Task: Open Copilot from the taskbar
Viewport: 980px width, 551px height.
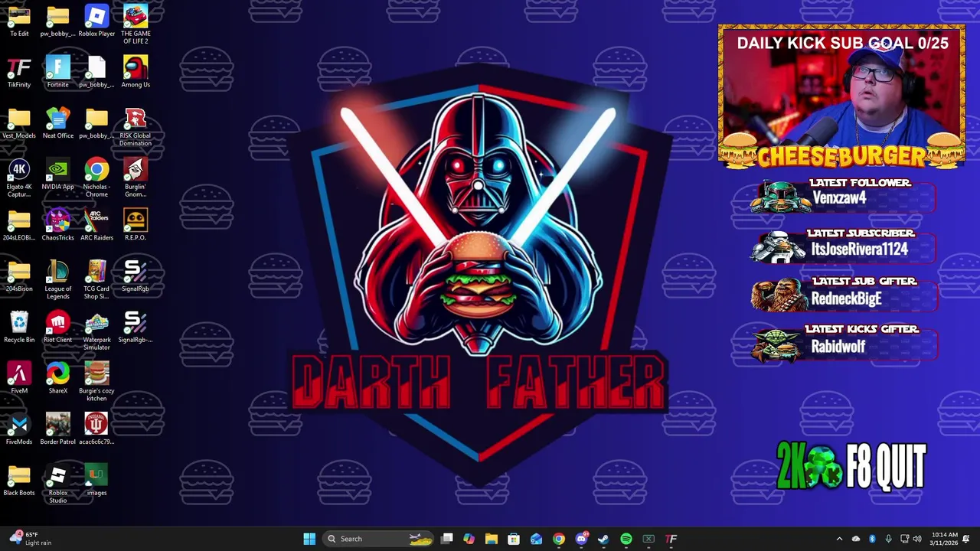Action: [469, 539]
